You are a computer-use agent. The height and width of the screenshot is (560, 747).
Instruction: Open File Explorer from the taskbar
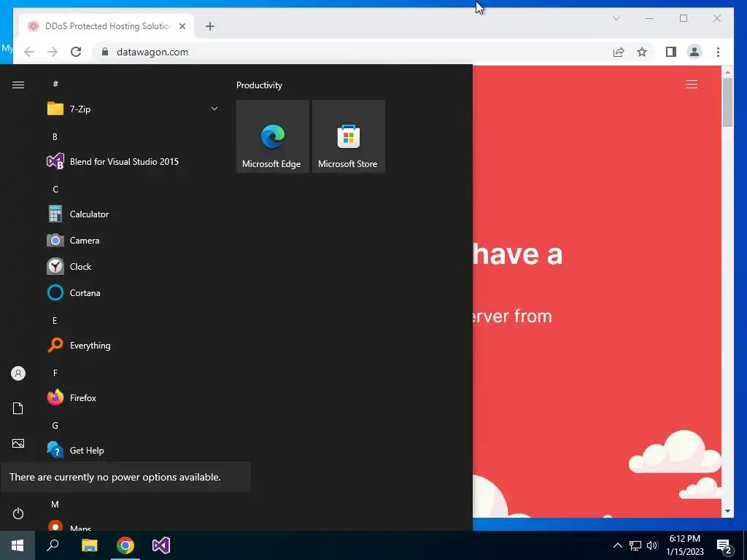(89, 545)
